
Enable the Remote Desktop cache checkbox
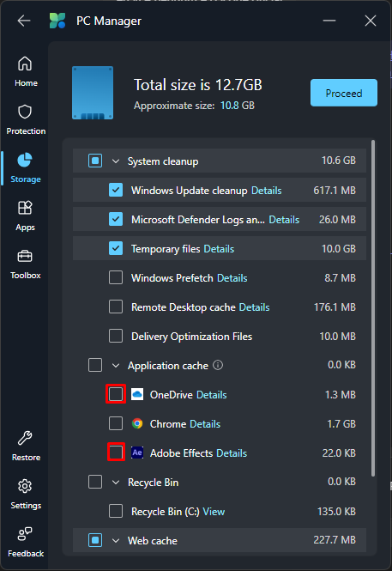pyautogui.click(x=116, y=307)
